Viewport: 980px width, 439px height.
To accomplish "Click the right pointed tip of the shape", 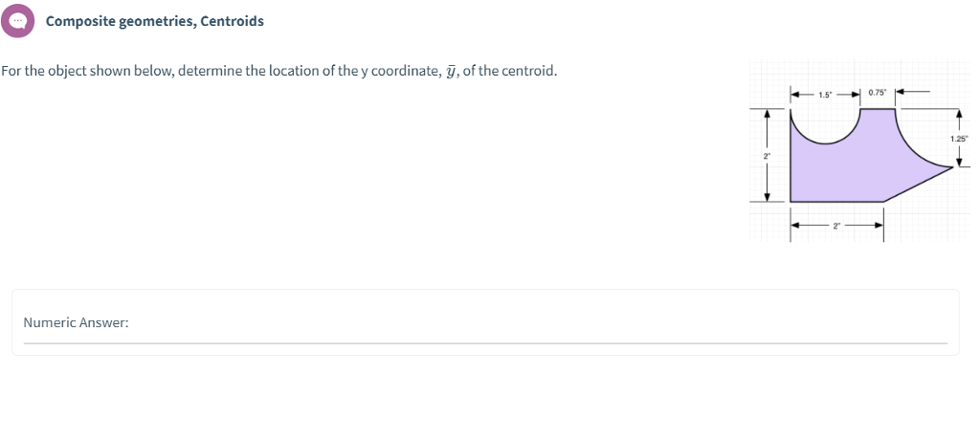I will click(950, 168).
